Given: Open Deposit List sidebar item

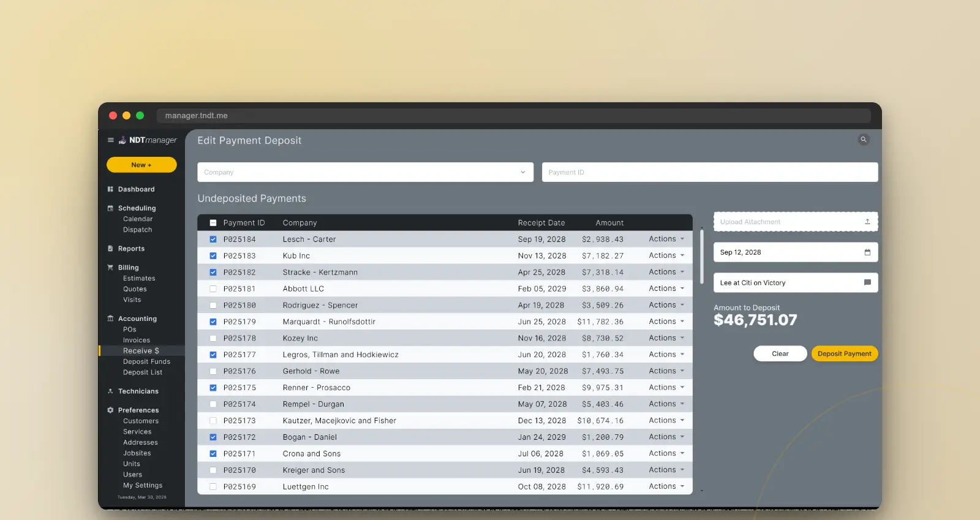Looking at the screenshot, I should (x=143, y=372).
